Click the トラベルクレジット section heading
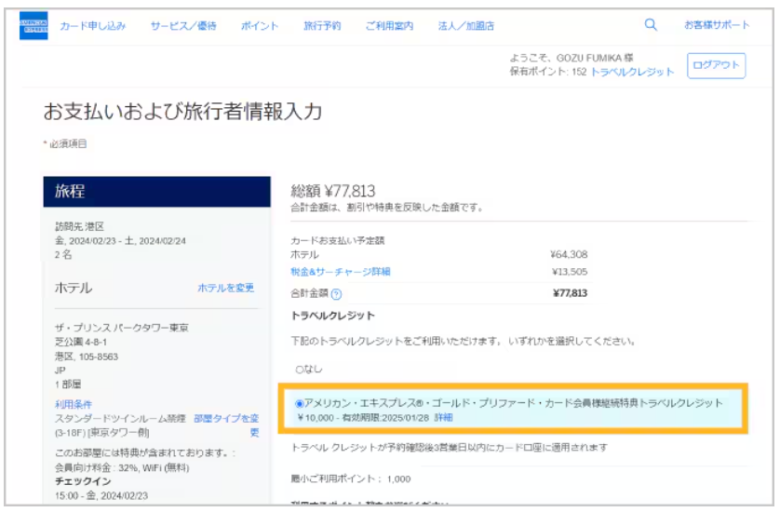 tap(333, 315)
